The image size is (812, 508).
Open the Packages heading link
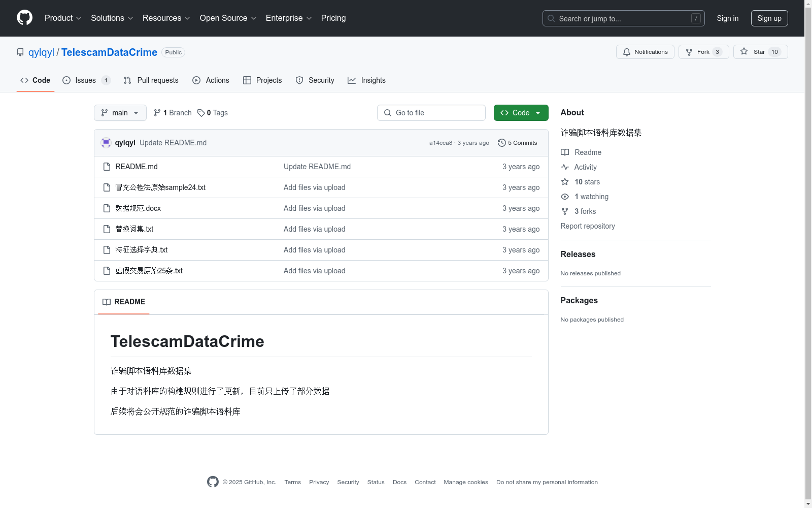(x=579, y=300)
